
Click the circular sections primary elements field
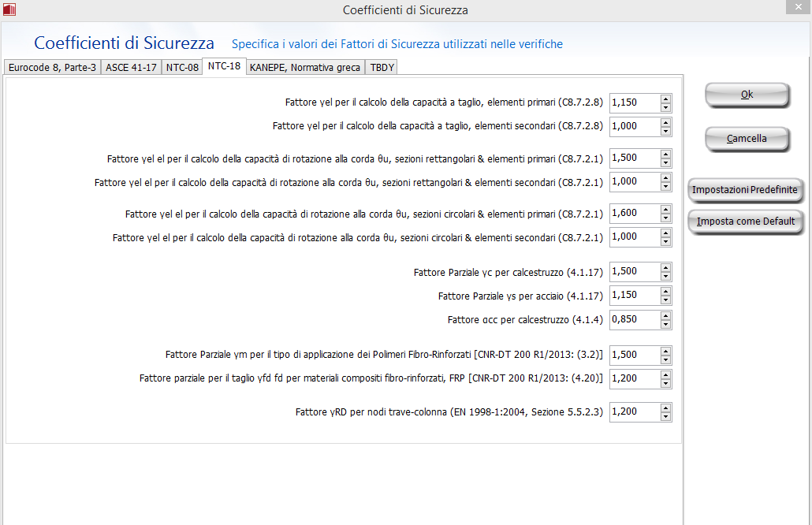click(634, 214)
